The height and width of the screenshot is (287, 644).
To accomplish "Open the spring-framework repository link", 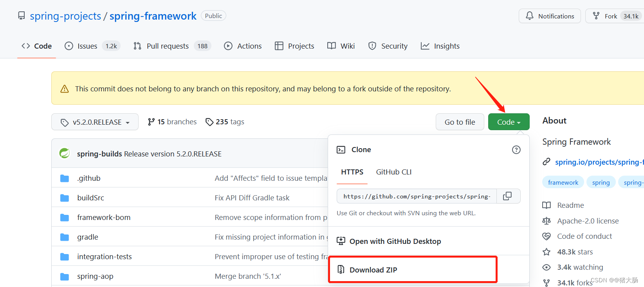I will pos(153,16).
